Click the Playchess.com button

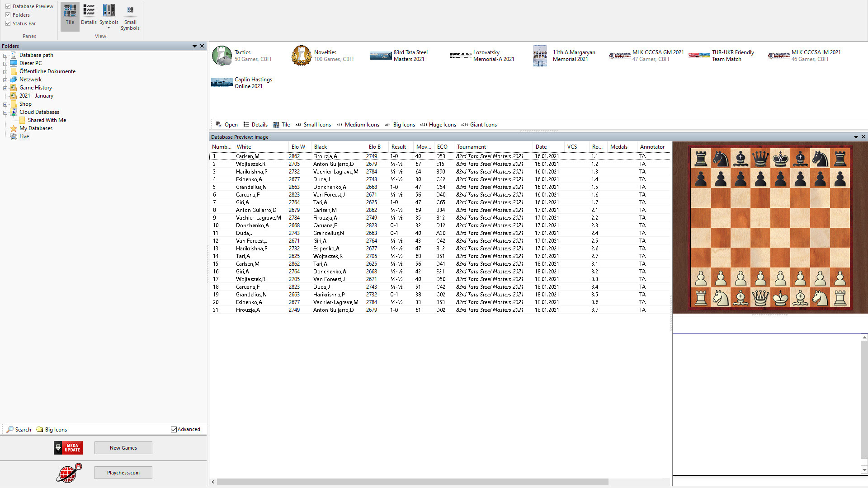pyautogui.click(x=122, y=473)
